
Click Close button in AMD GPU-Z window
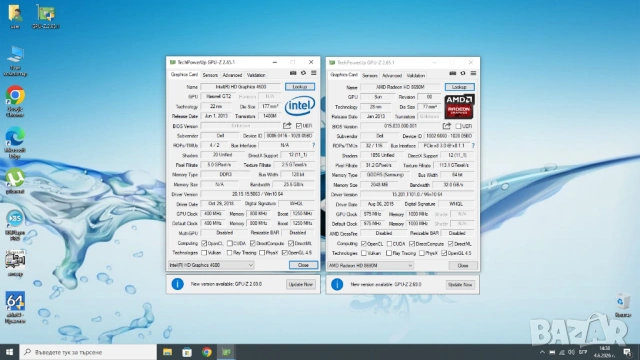coord(463,265)
